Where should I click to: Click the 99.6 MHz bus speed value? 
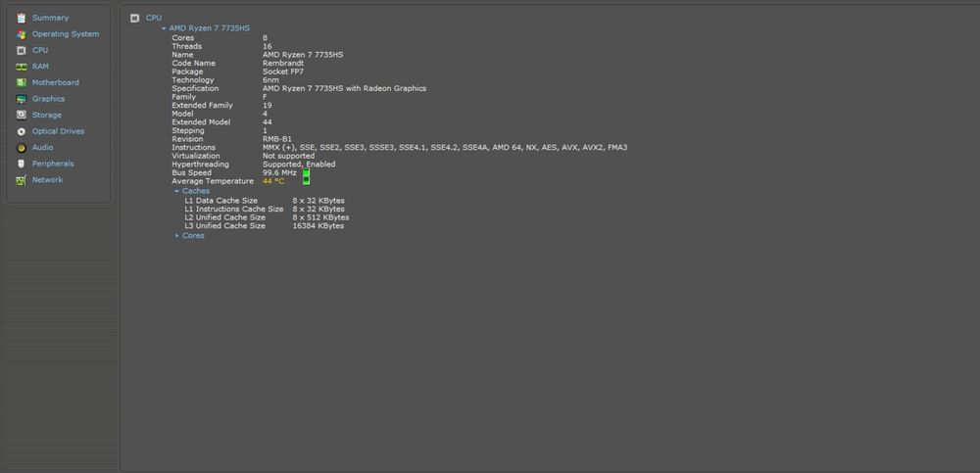click(279, 172)
